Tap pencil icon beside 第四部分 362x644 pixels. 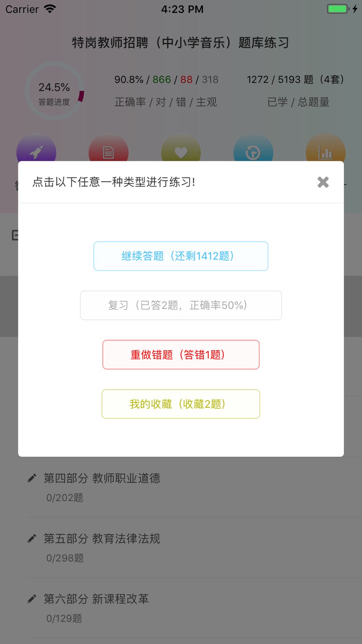(x=32, y=478)
